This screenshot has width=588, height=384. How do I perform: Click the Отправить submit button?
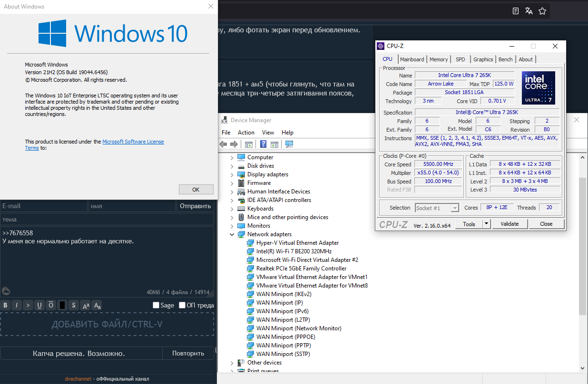(x=195, y=206)
